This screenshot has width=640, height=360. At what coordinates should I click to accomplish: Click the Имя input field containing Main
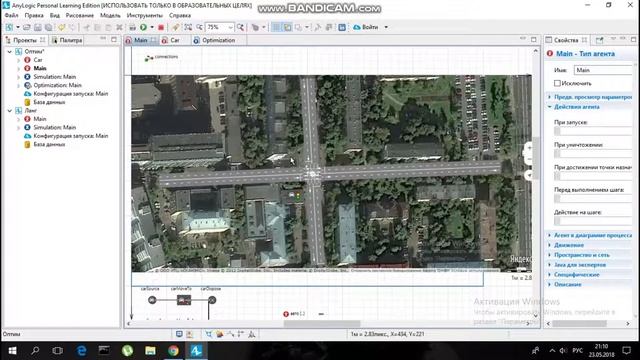click(603, 70)
